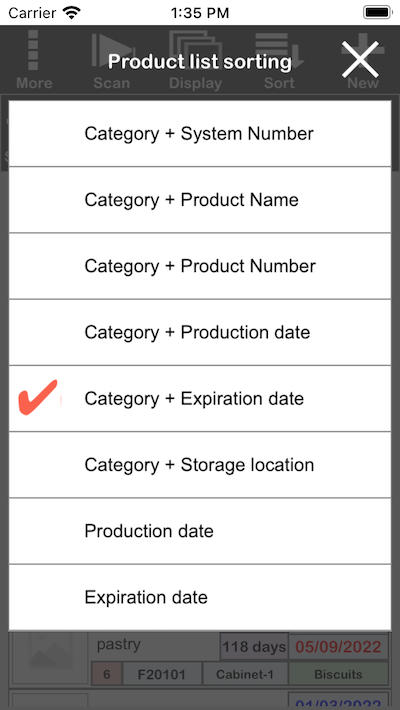The height and width of the screenshot is (710, 400).
Task: Tap the red 05/09/2022 expiration date
Action: [338, 647]
